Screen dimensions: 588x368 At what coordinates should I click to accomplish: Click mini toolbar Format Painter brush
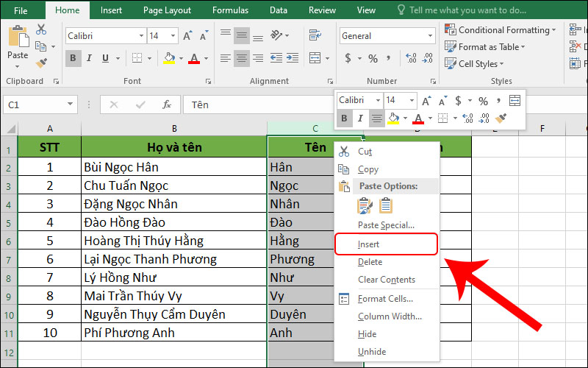pyautogui.click(x=501, y=118)
